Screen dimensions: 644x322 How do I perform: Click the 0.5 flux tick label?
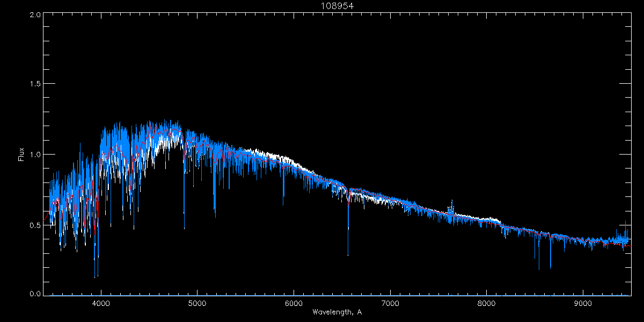34,225
